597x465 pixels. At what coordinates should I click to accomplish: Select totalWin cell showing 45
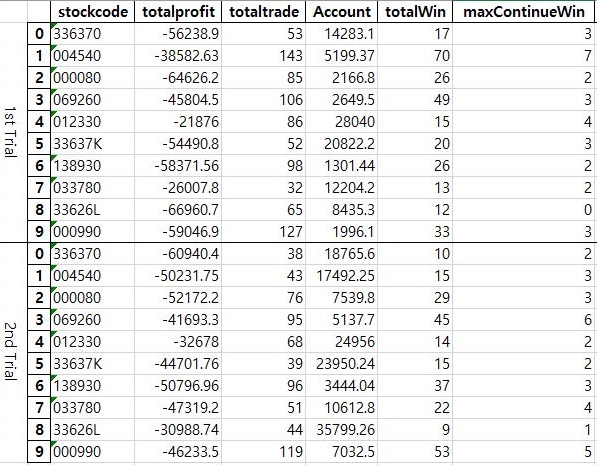(415, 320)
